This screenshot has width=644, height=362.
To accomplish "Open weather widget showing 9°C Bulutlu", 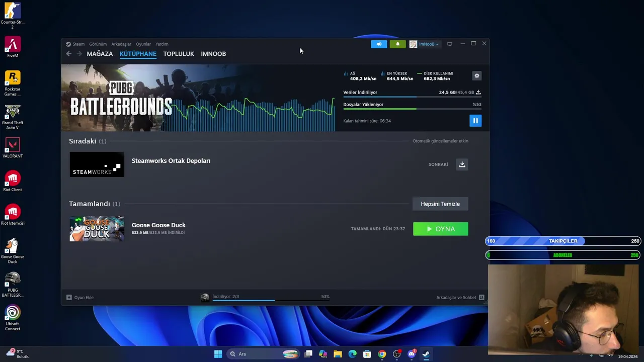I will [19, 354].
